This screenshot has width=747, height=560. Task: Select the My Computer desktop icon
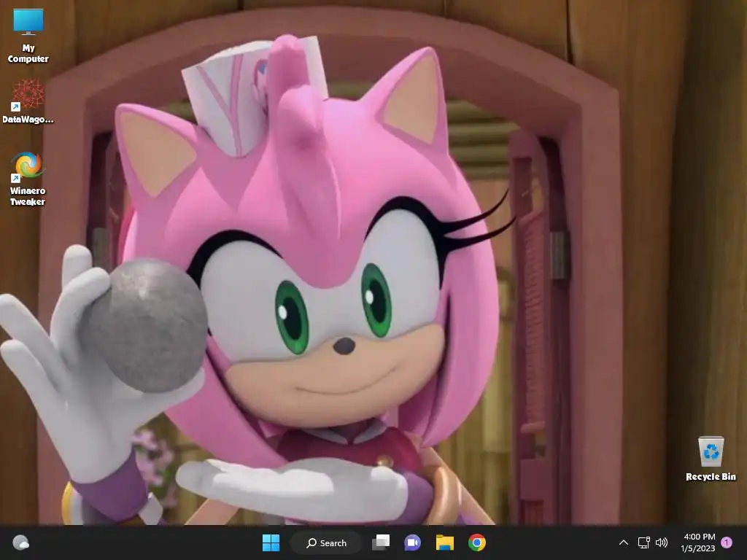coord(28,36)
